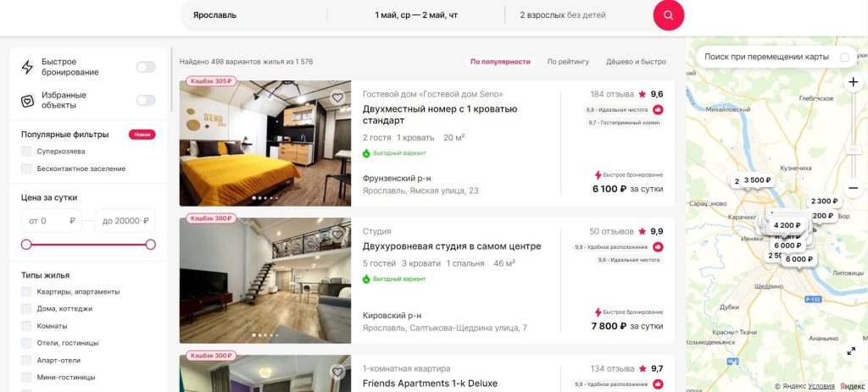The image size is (868, 392).
Task: Click thumbs-up badge on Seno listing
Action: click(x=658, y=109)
